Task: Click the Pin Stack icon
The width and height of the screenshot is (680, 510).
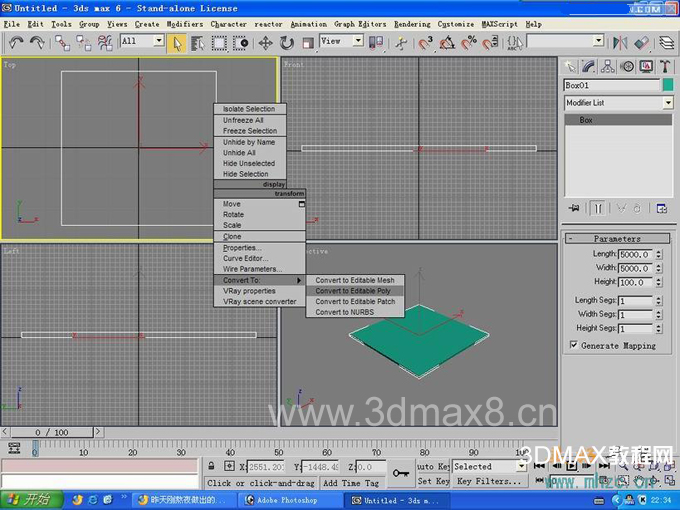Action: tap(574, 209)
